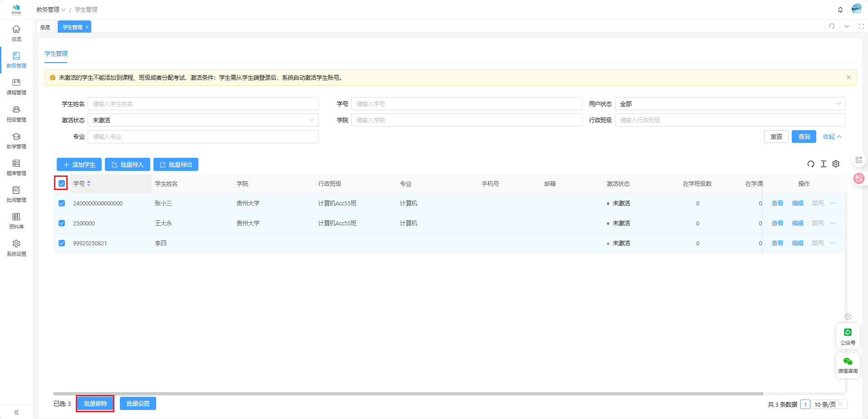
Task: Click 查询 to search students
Action: 804,136
